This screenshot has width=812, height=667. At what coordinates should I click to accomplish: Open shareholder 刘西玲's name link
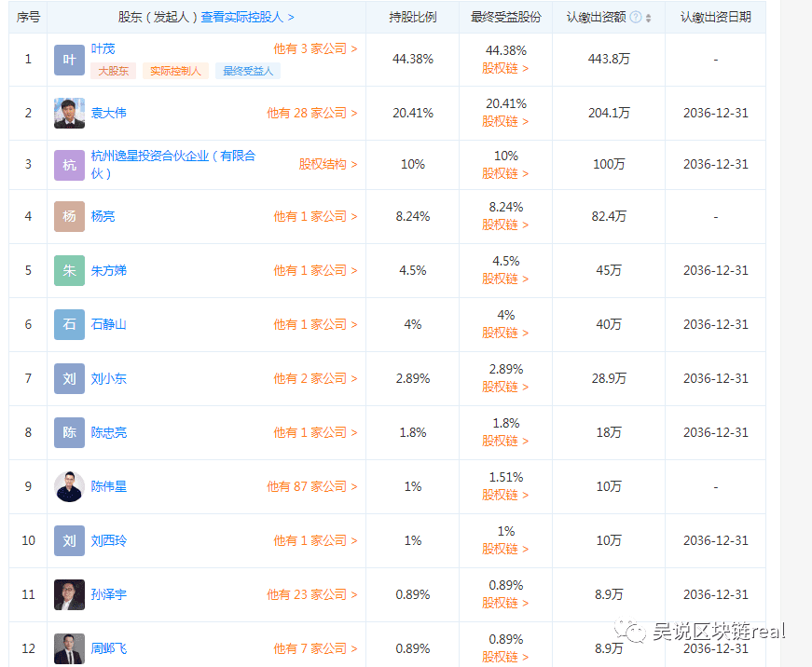109,540
